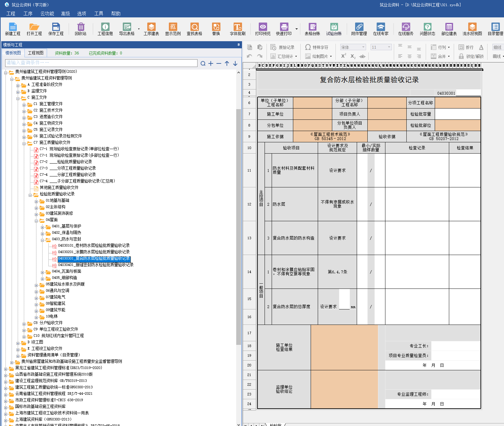The image size is (504, 426).
Task: Expand the 01地基与基础 folder
Action: tap(36, 202)
